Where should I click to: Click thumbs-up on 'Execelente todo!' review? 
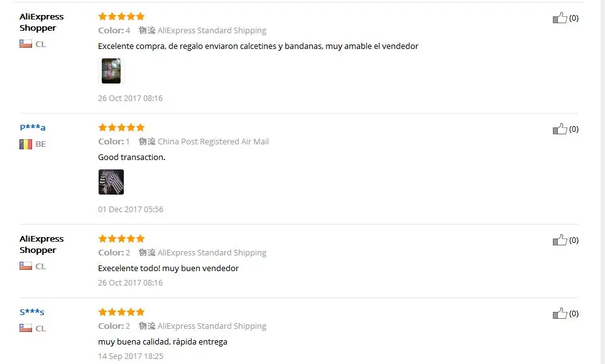[559, 240]
